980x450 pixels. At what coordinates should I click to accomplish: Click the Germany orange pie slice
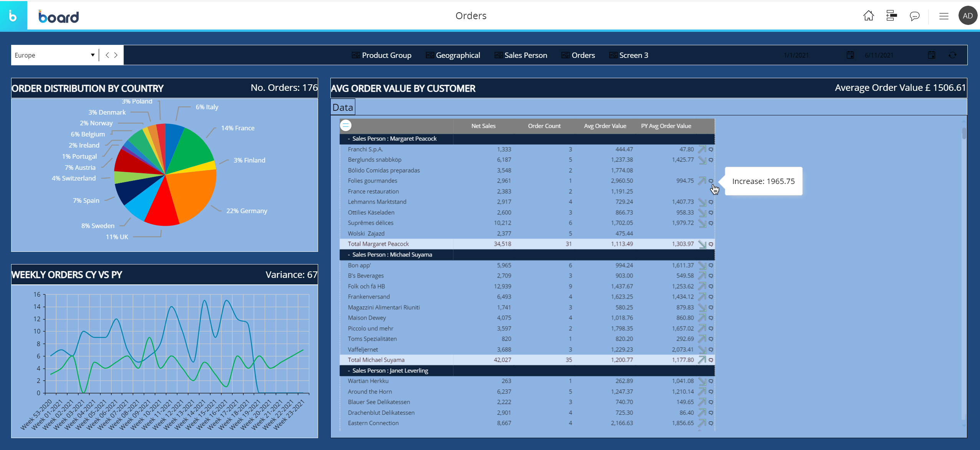coord(192,192)
